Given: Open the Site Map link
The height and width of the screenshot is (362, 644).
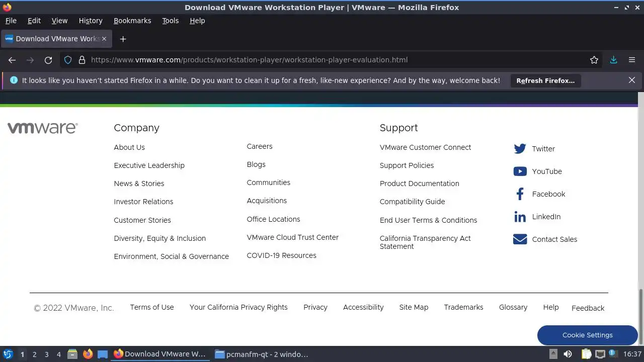Looking at the screenshot, I should coord(414,307).
